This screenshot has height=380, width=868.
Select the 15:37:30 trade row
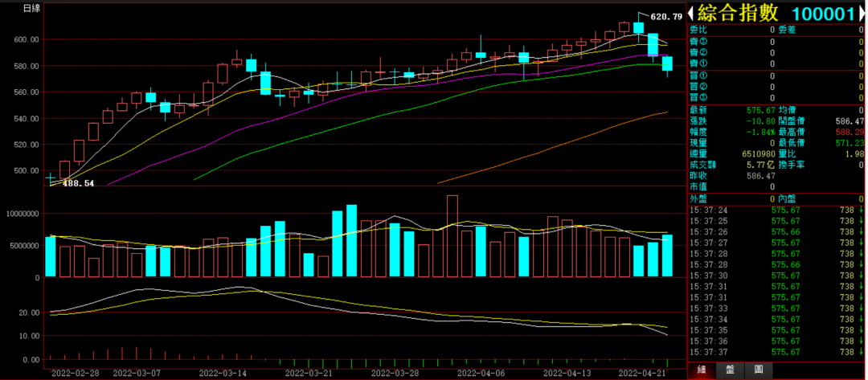coord(776,276)
